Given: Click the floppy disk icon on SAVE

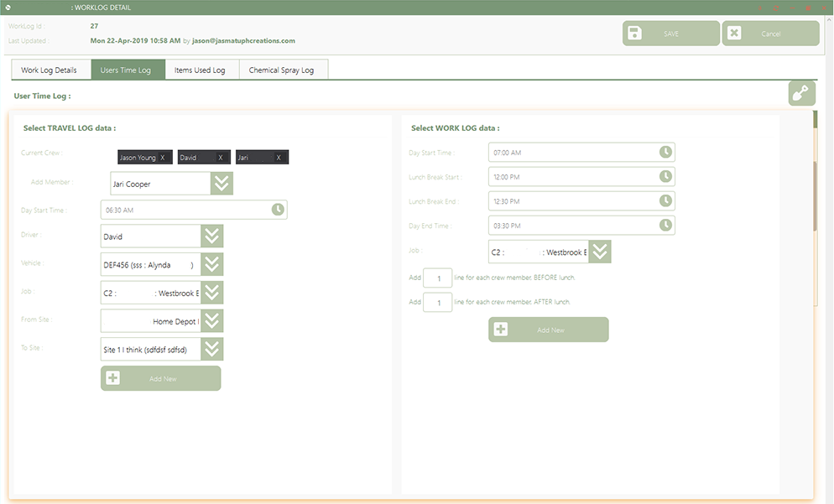Looking at the screenshot, I should tap(634, 33).
